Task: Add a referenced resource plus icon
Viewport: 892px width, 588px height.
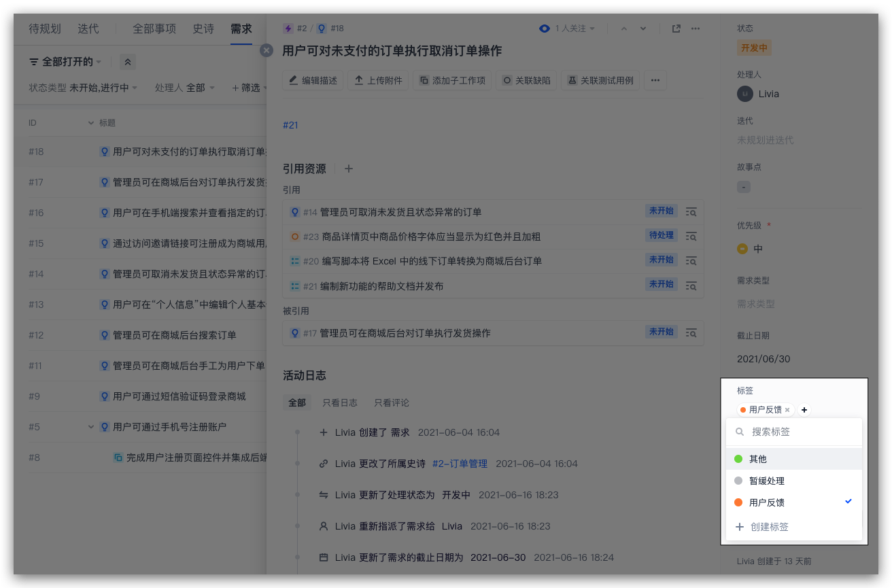Action: (x=349, y=169)
